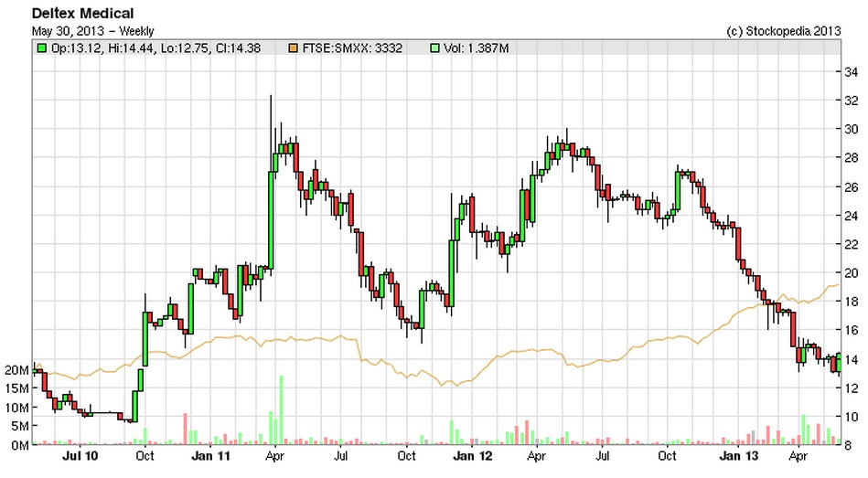
Task: Click the '10M' volume axis label
Action: pyautogui.click(x=16, y=408)
